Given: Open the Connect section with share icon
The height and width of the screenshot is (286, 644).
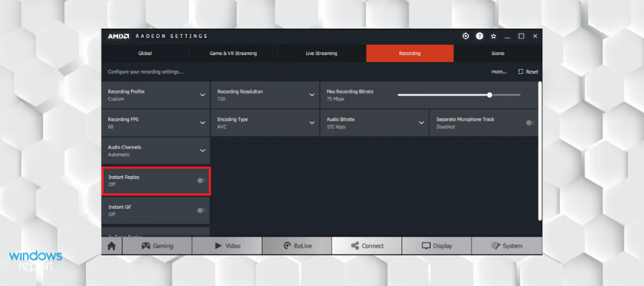Looking at the screenshot, I should point(367,246).
